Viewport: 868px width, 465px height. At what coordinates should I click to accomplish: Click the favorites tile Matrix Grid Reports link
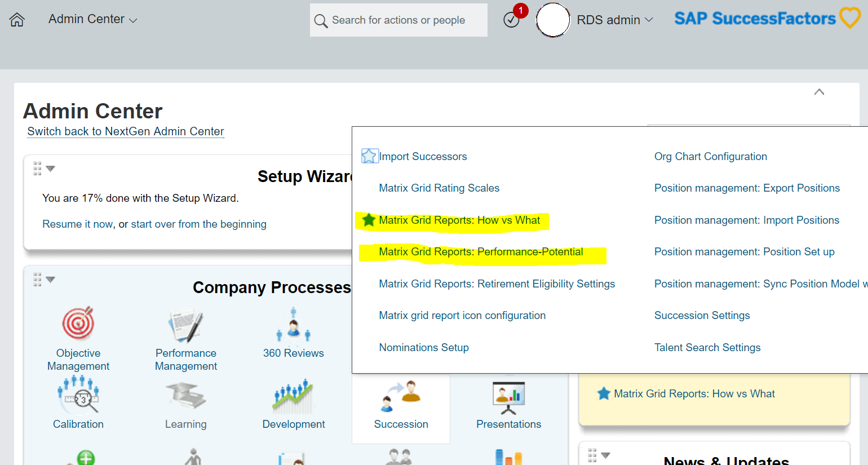click(694, 394)
